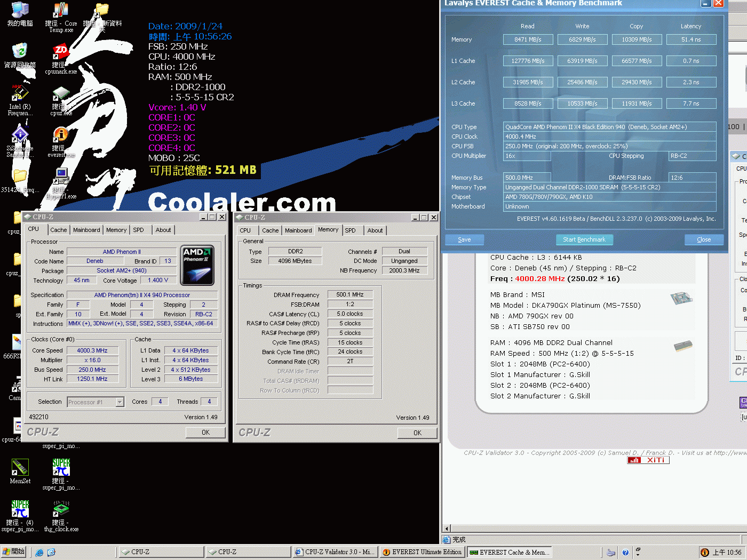Select CPU tab in left CPU-Z window
Screen dimensions: 747x560
pos(34,229)
